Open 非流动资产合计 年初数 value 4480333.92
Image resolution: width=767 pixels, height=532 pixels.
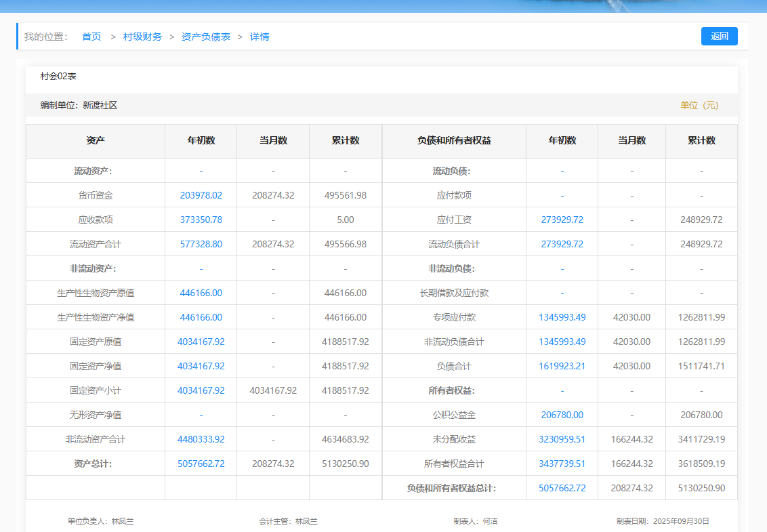[x=201, y=439]
